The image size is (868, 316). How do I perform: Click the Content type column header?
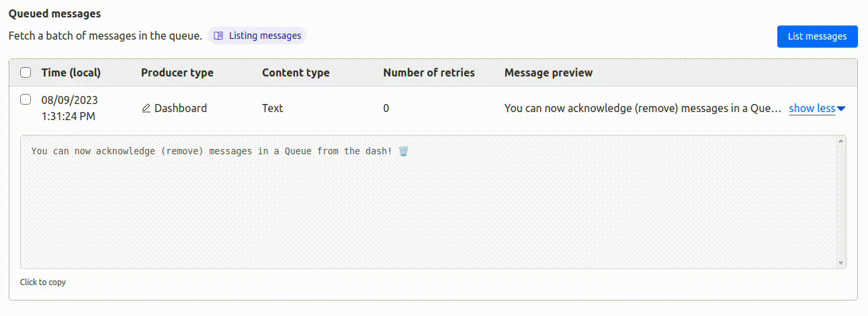pyautogui.click(x=296, y=72)
